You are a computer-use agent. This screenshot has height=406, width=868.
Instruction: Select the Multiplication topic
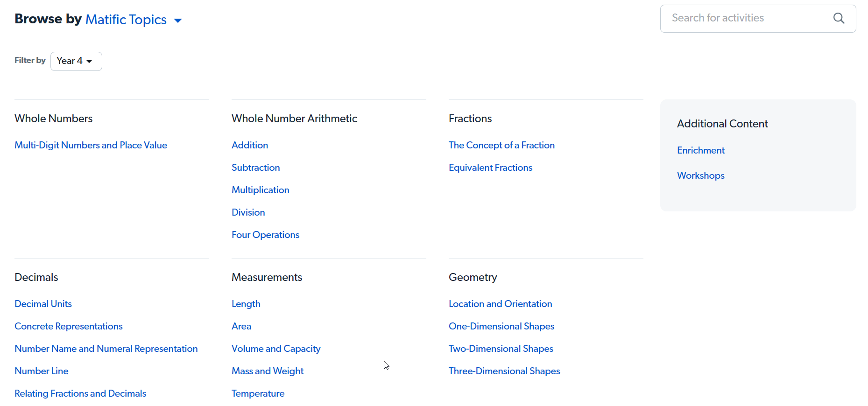coord(260,190)
